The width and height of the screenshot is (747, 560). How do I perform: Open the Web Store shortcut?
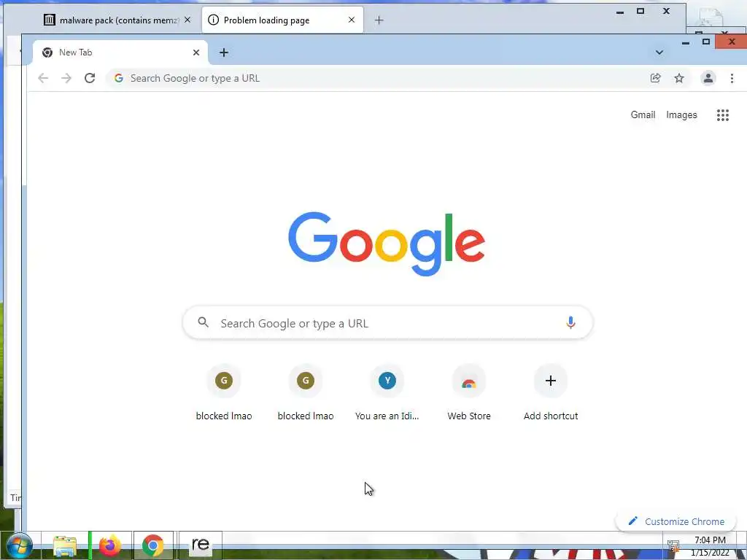pyautogui.click(x=469, y=394)
